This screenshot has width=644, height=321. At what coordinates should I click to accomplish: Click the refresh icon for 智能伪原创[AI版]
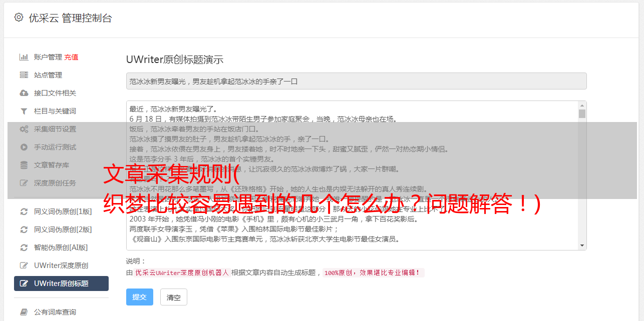(24, 247)
